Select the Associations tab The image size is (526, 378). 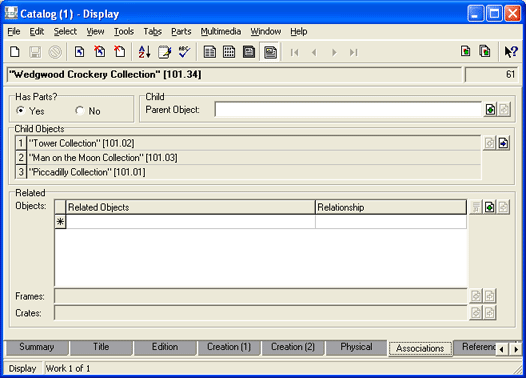point(420,348)
